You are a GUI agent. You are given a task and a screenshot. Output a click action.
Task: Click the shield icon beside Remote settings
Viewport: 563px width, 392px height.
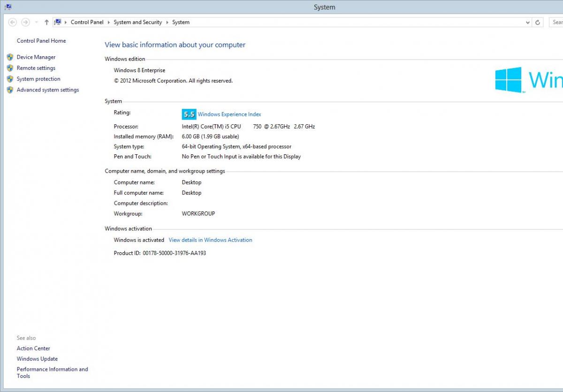[10, 68]
